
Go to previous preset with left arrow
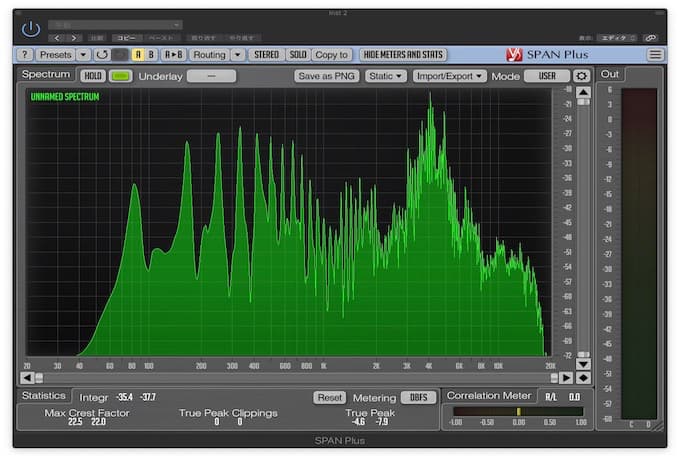(57, 38)
